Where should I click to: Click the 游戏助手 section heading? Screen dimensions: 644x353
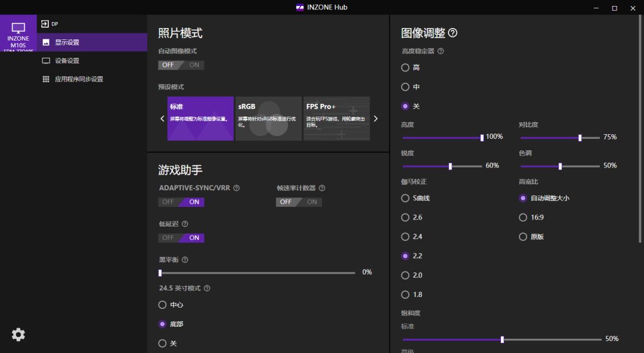180,170
